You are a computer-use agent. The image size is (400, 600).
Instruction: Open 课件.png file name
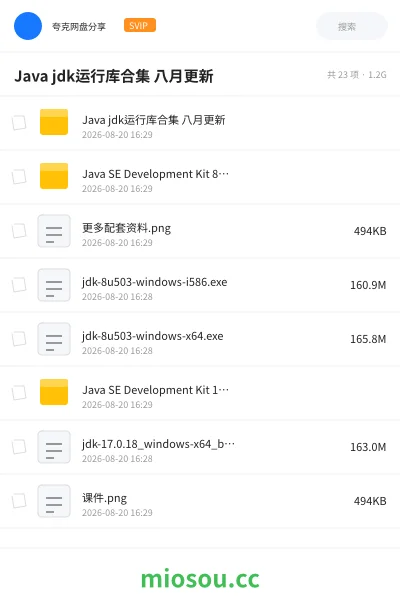[104, 498]
